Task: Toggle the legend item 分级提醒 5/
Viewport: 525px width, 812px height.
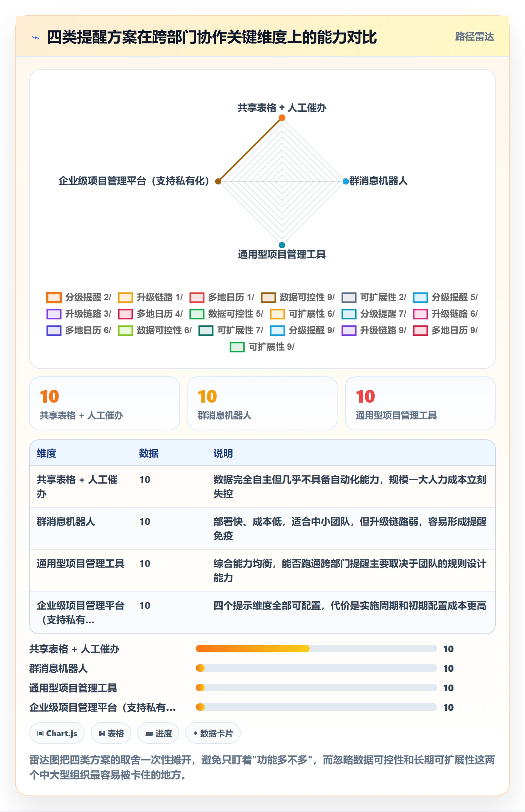Action: coord(445,297)
